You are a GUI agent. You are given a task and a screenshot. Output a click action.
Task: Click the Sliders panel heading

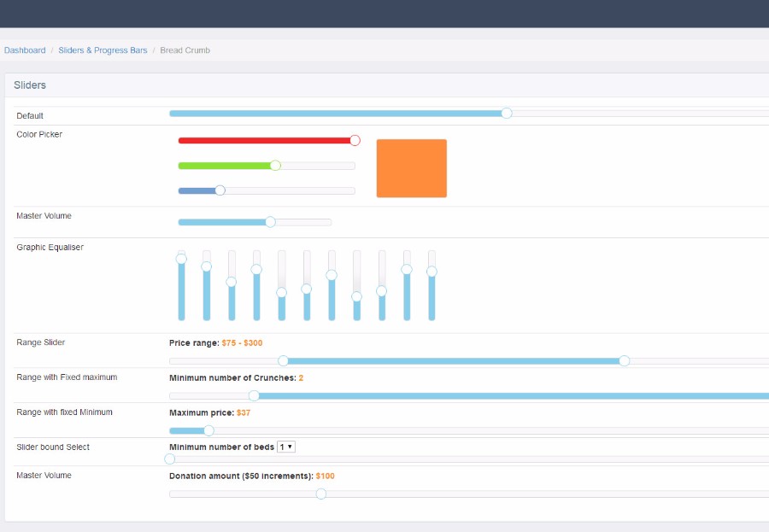[30, 85]
